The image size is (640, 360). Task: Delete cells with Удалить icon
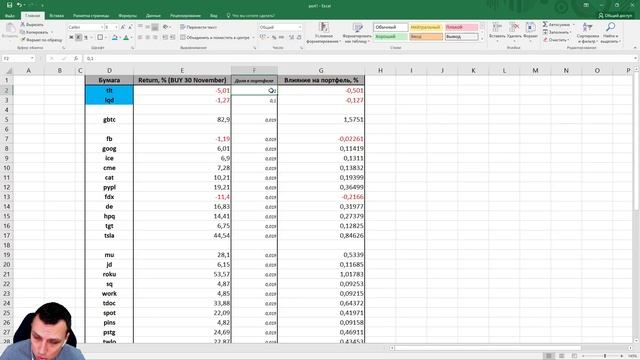514,32
